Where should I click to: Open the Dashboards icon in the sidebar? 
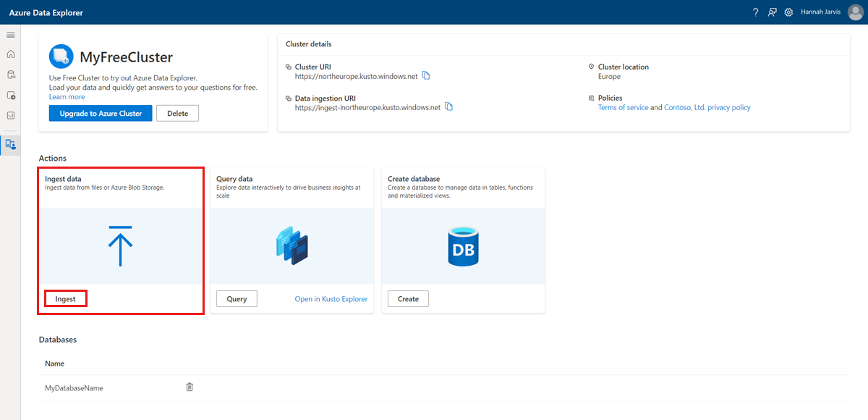10,115
